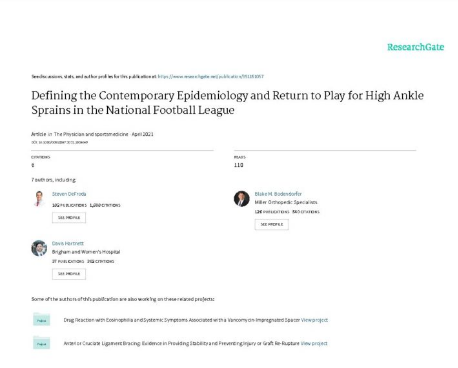Open View project link for Drug Reaction project
Viewport: 458px width, 368px height.
tap(314, 320)
